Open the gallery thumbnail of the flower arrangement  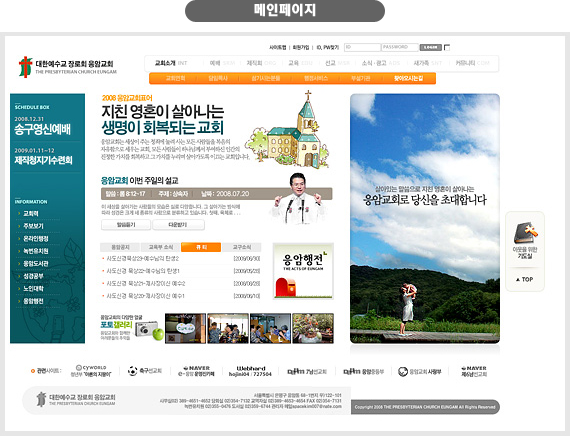[x=313, y=328]
